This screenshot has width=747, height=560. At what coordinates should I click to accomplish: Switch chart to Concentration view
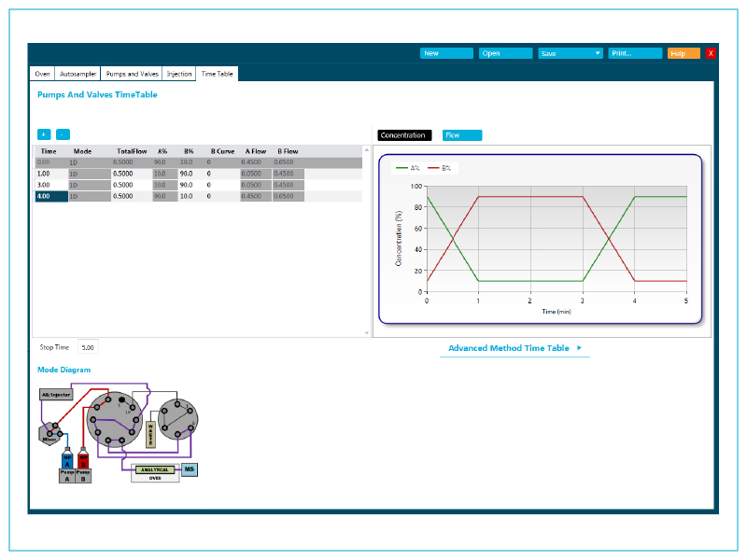(404, 135)
